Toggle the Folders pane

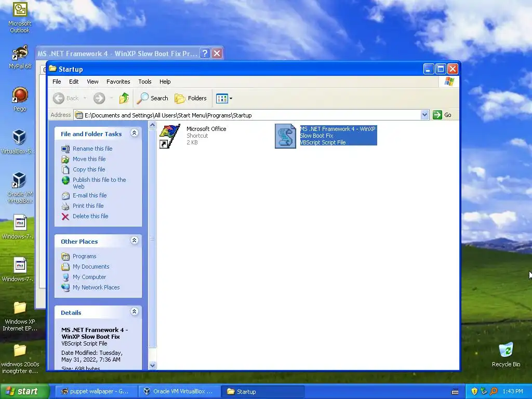click(x=191, y=98)
